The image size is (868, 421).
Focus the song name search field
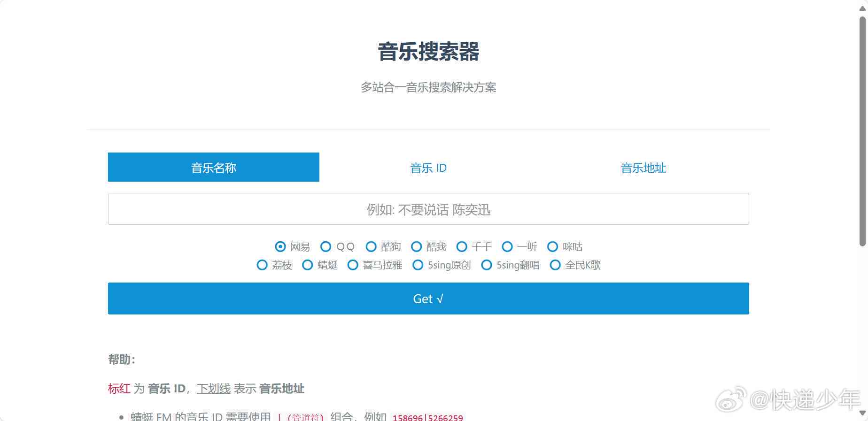click(428, 209)
